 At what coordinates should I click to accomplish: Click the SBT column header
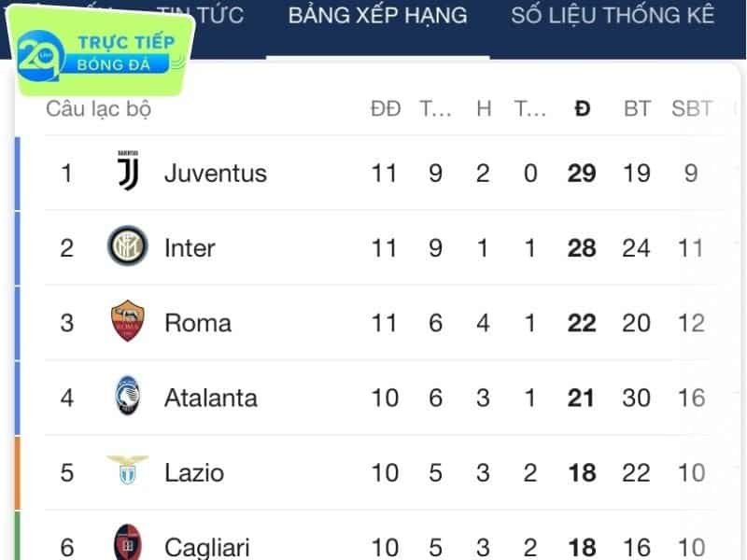pyautogui.click(x=692, y=108)
